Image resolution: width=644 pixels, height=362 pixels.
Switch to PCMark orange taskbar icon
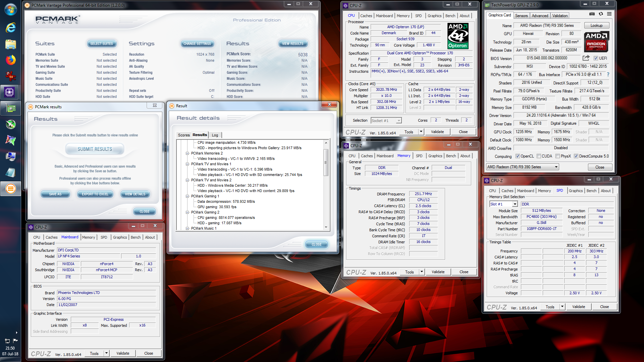pos(10,189)
